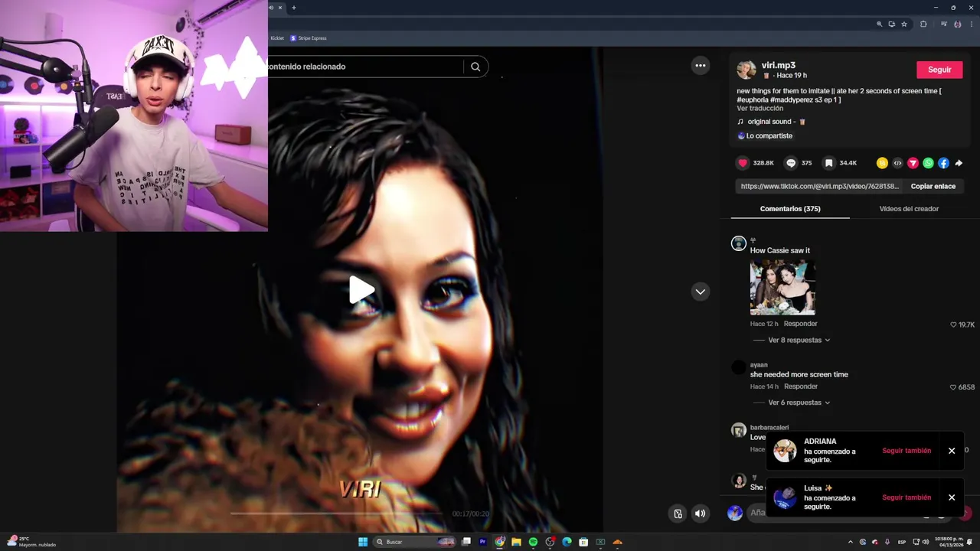Viewport: 980px width, 551px height.
Task: Open viri.mp3 profile name link
Action: [x=778, y=65]
